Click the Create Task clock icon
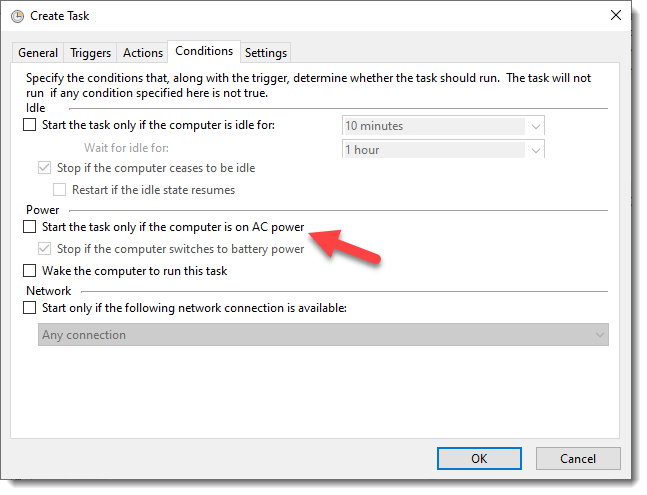Image resolution: width=647 pixels, height=495 pixels. click(x=17, y=16)
